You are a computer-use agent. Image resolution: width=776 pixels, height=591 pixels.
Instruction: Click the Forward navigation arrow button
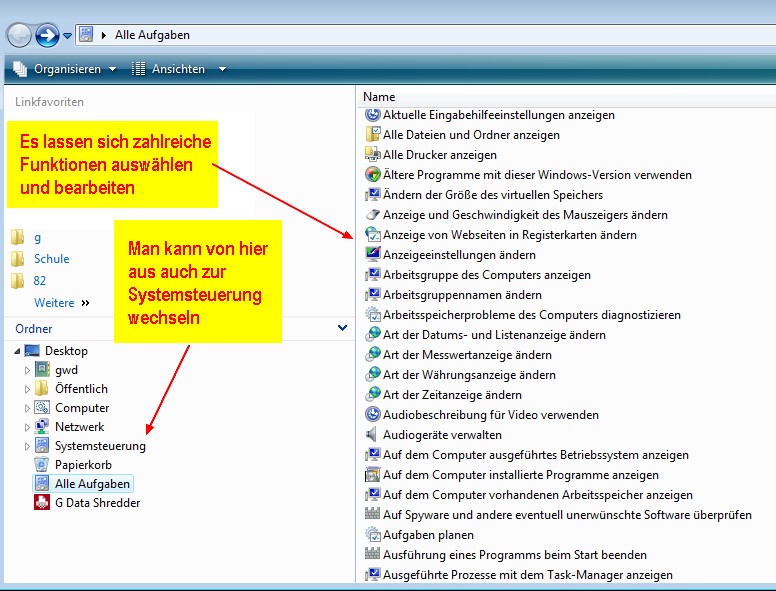coord(48,36)
